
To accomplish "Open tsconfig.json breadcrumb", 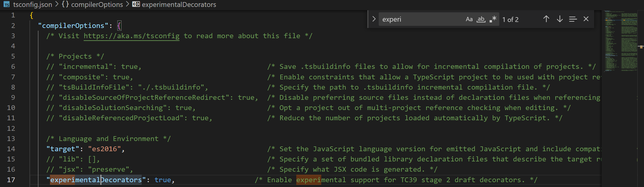I will (32, 5).
